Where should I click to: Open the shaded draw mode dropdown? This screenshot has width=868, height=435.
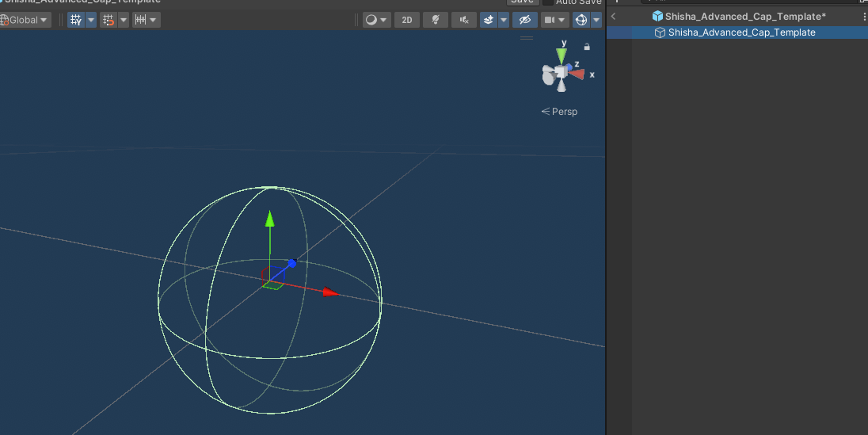pyautogui.click(x=376, y=20)
